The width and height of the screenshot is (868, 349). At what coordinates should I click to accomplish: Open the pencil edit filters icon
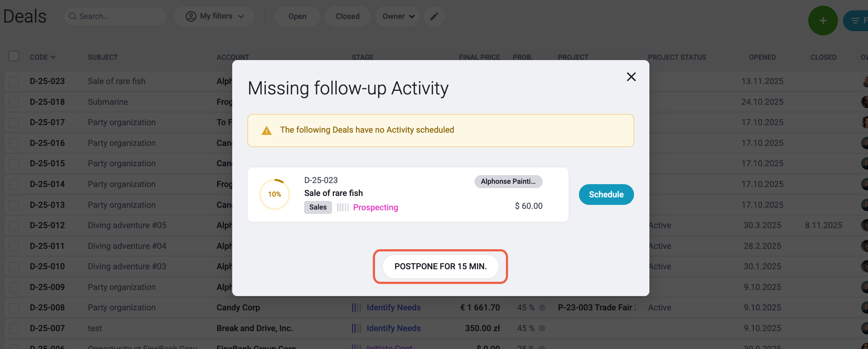click(434, 16)
